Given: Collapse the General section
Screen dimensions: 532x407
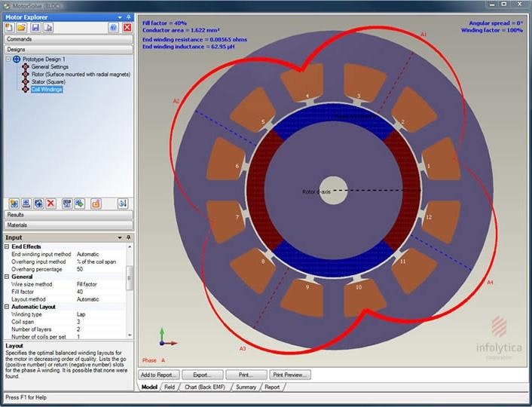Looking at the screenshot, I should pyautogui.click(x=7, y=277).
